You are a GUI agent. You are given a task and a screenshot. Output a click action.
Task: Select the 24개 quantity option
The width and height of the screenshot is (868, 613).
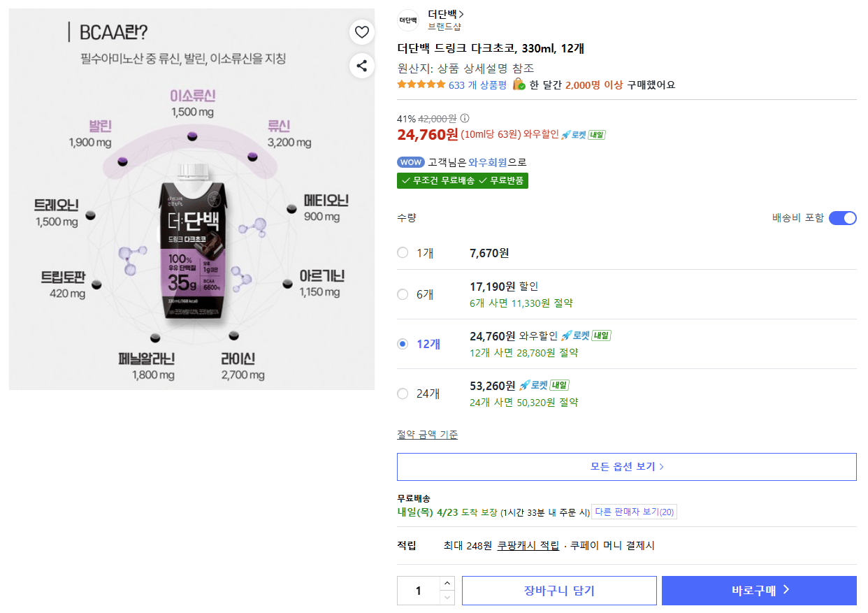(x=402, y=394)
